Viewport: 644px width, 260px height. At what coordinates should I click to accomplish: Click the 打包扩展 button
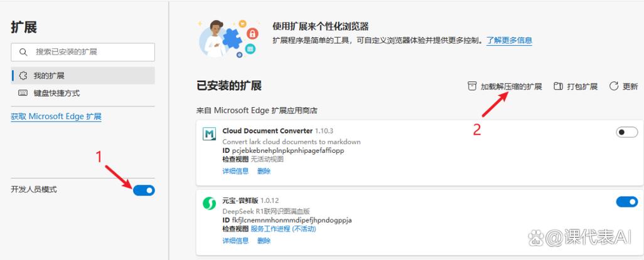[x=576, y=86]
